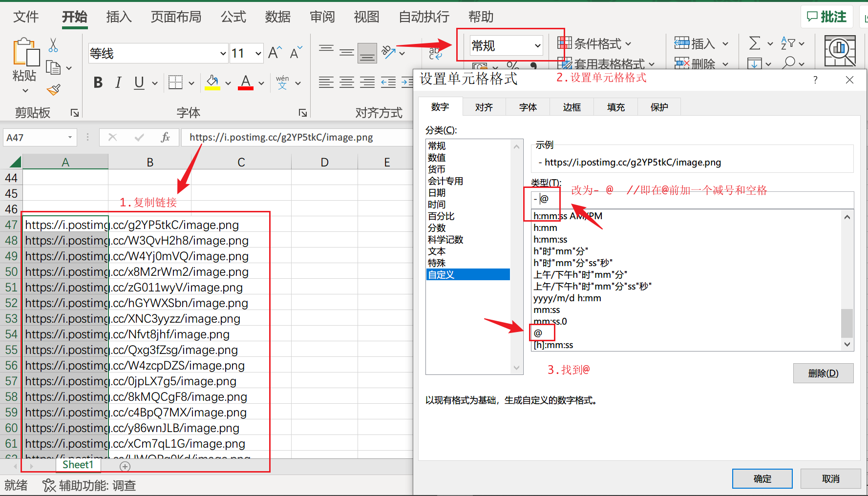Open number format 常规 dropdown
868x496 pixels.
(537, 46)
